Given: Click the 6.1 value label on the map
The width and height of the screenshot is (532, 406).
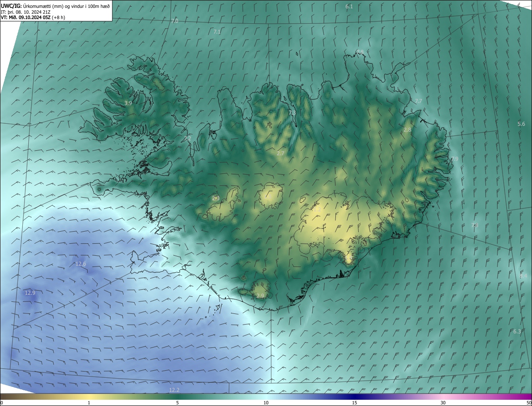Looking at the screenshot, I should coord(349,6).
